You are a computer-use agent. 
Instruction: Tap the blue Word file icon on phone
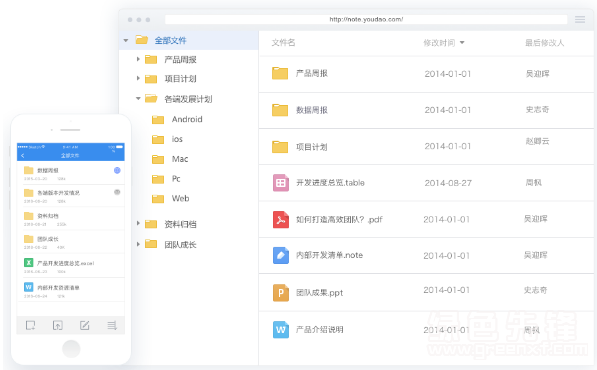29,286
